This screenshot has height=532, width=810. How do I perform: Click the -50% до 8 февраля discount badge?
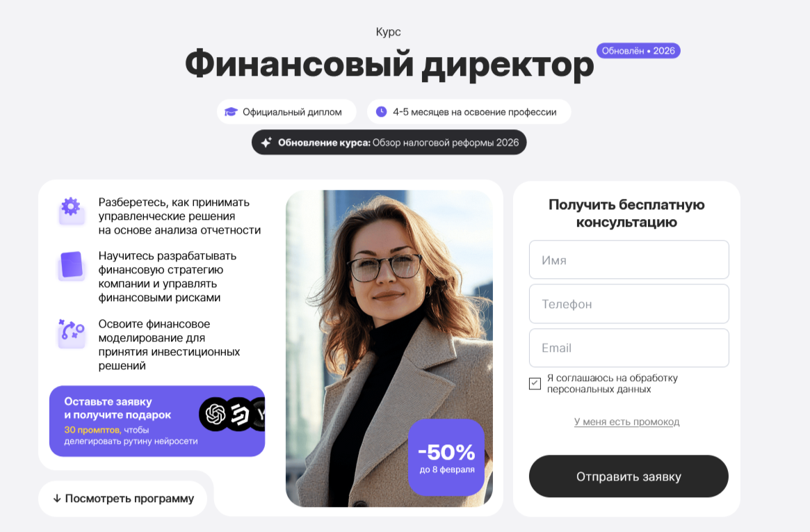click(x=446, y=458)
